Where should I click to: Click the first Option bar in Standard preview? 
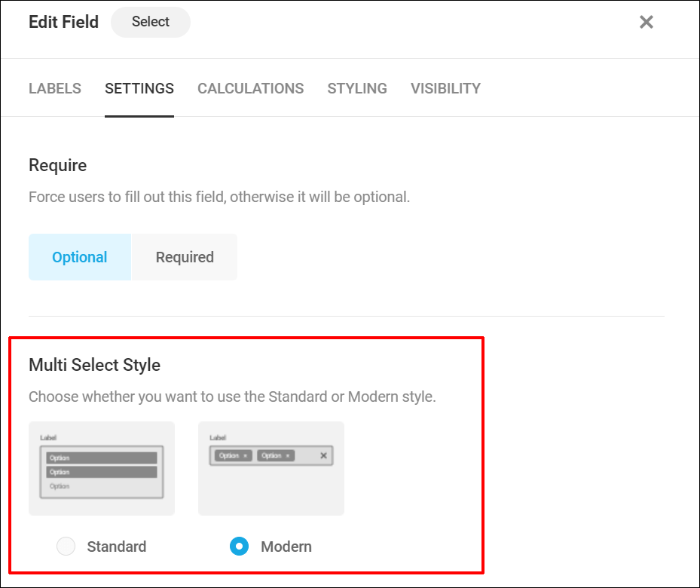[x=101, y=456]
